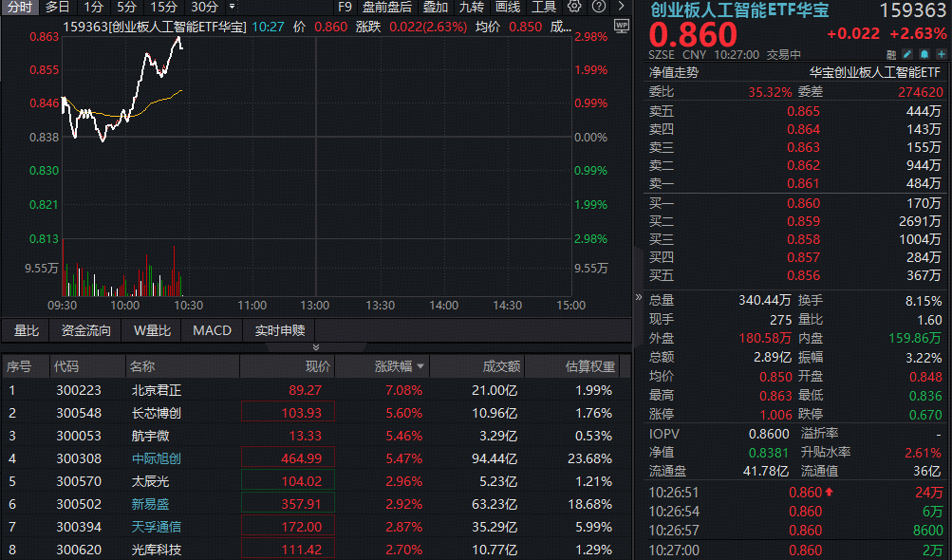Toggle 盘前盘后 pre/post market display
952x560 pixels.
click(x=389, y=8)
